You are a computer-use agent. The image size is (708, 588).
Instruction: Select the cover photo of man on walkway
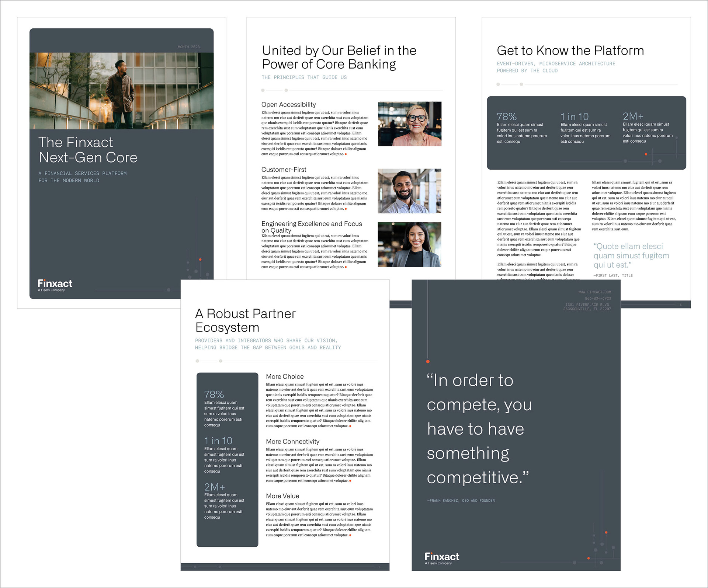(121, 91)
